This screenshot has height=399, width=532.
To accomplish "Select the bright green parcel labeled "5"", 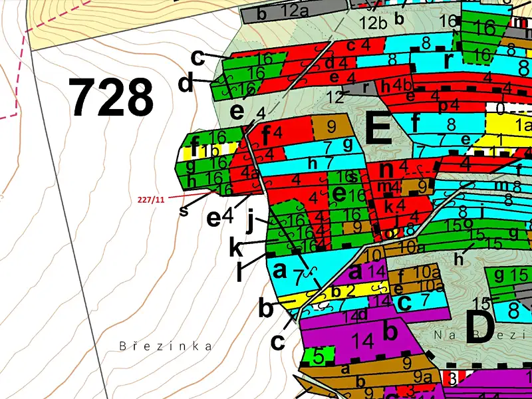I will [319, 356].
